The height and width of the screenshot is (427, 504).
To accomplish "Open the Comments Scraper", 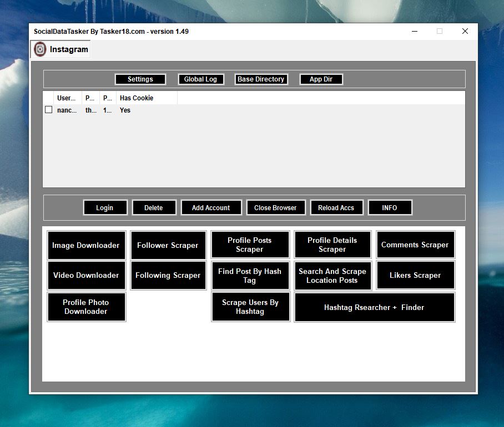I will coord(415,245).
